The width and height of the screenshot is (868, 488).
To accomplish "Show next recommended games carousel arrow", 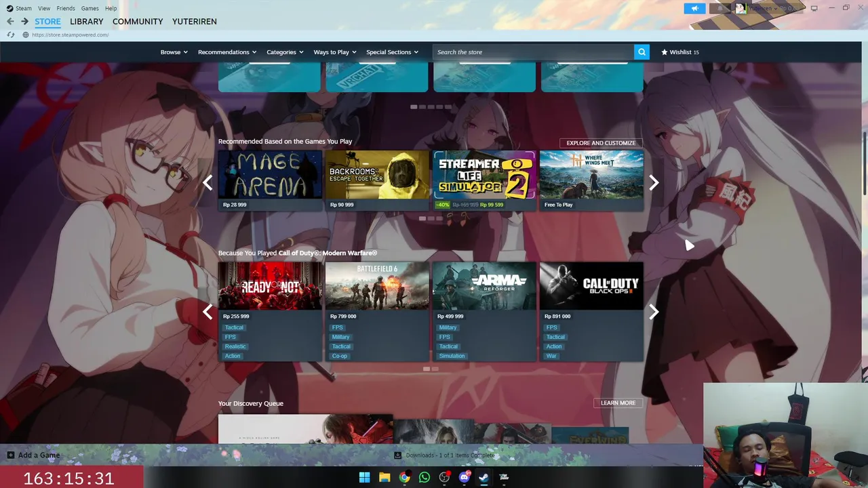I will point(654,182).
